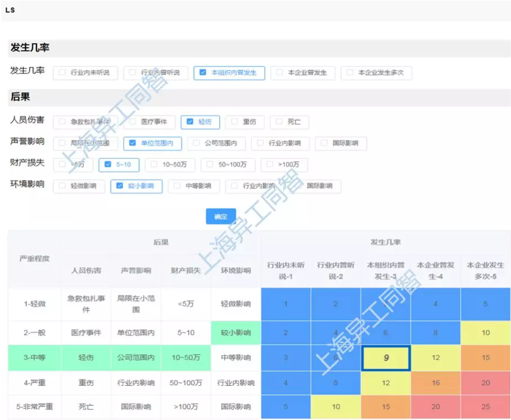Tick the >100万 property loss checkbox
The height and width of the screenshot is (420, 511).
click(x=271, y=165)
